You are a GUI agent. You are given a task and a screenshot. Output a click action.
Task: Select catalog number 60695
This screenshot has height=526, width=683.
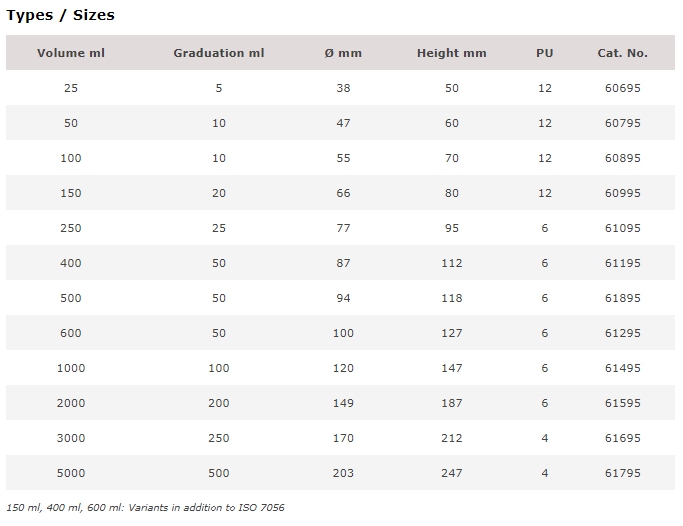622,88
